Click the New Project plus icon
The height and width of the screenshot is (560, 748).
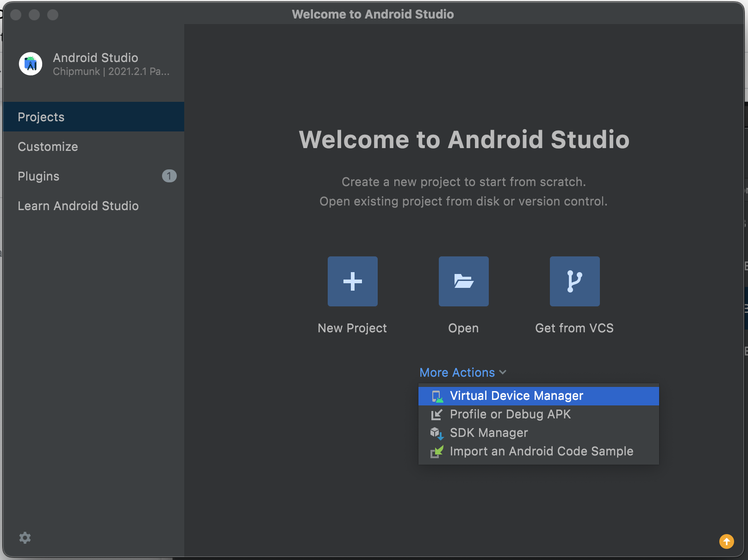click(x=353, y=281)
